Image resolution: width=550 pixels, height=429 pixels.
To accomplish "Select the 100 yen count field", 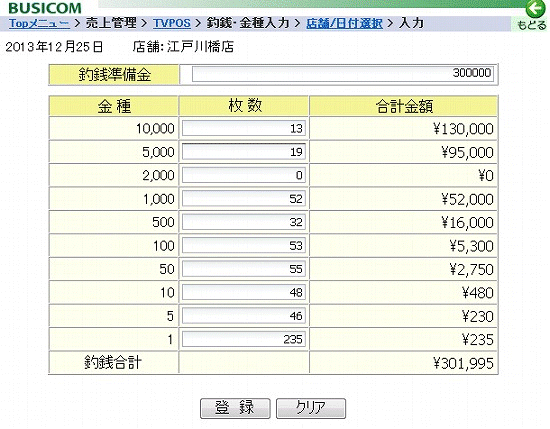I will pyautogui.click(x=244, y=246).
